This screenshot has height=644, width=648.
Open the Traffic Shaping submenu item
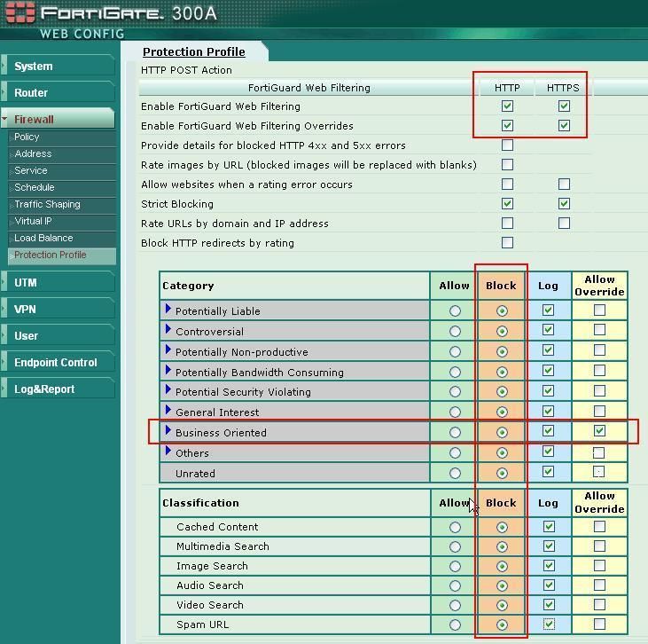click(62, 204)
